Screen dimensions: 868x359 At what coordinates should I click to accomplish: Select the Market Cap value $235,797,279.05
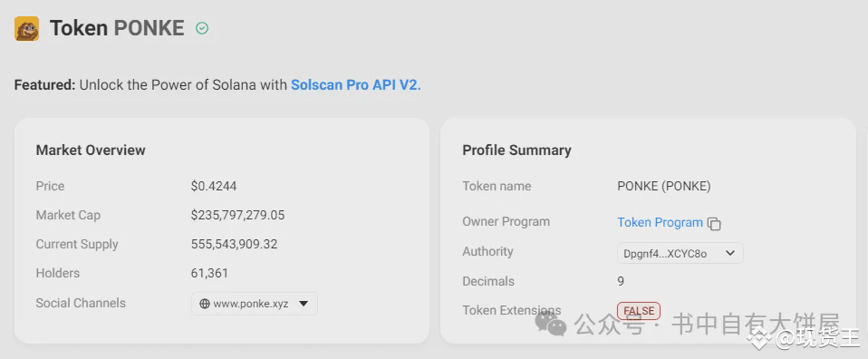tap(238, 215)
